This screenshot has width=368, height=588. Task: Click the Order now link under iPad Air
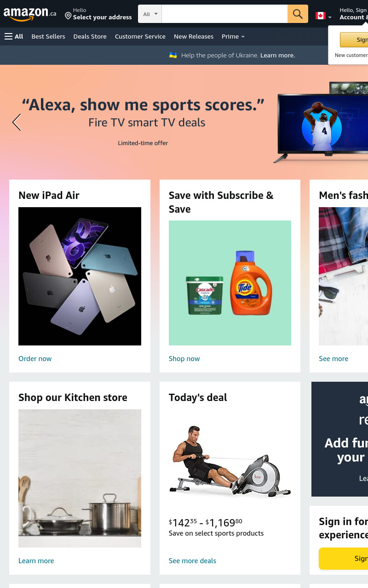click(x=35, y=359)
